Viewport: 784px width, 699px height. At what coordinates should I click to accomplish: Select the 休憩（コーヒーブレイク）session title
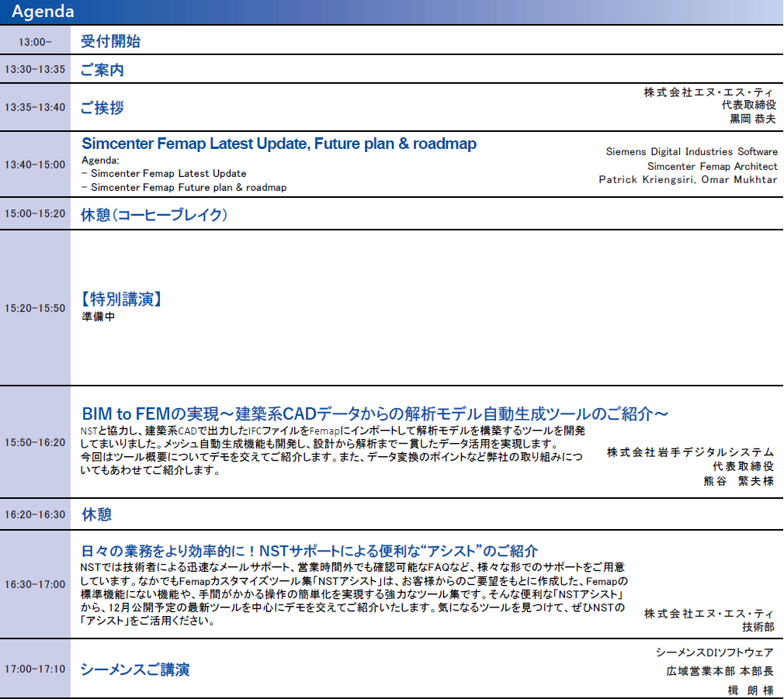coord(154,215)
